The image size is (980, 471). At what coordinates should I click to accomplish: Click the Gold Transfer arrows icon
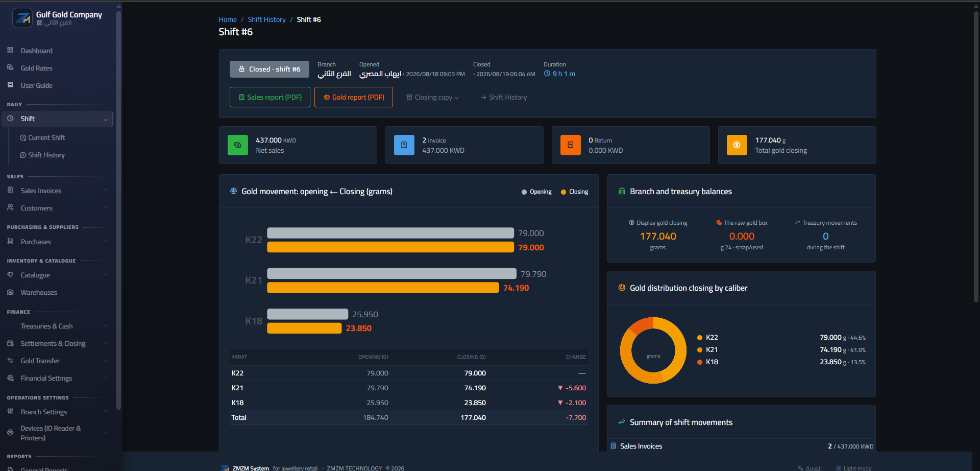[x=10, y=361]
